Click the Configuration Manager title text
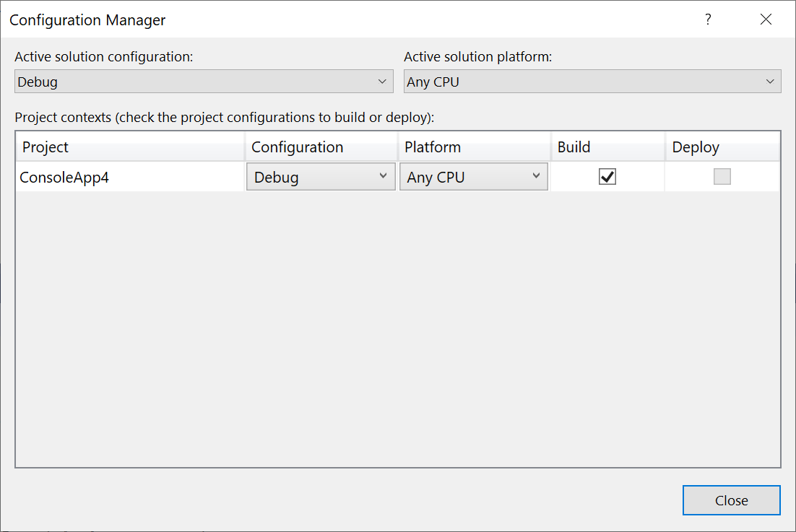The image size is (796, 532). (x=87, y=19)
